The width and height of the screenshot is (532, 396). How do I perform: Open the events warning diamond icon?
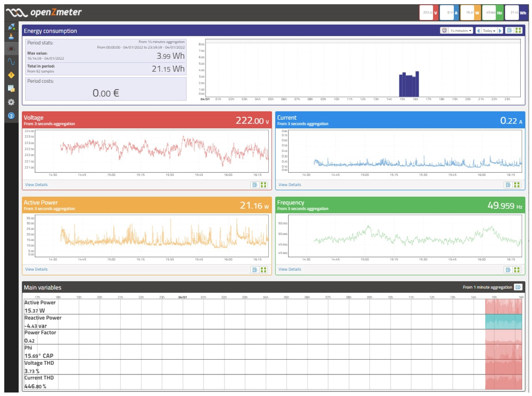coord(11,75)
